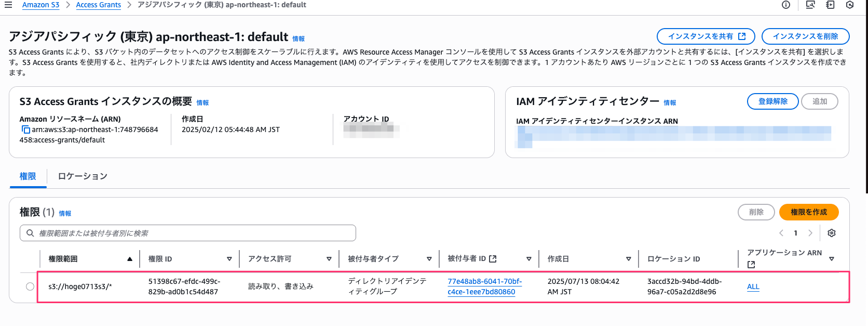
Task: Sort the table by 被付与者 ID arrow
Action: tap(529, 259)
